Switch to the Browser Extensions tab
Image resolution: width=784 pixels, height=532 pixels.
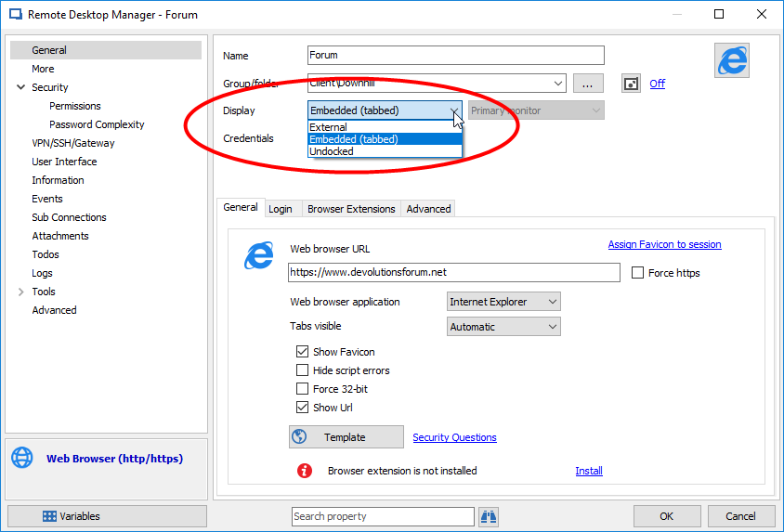[351, 209]
